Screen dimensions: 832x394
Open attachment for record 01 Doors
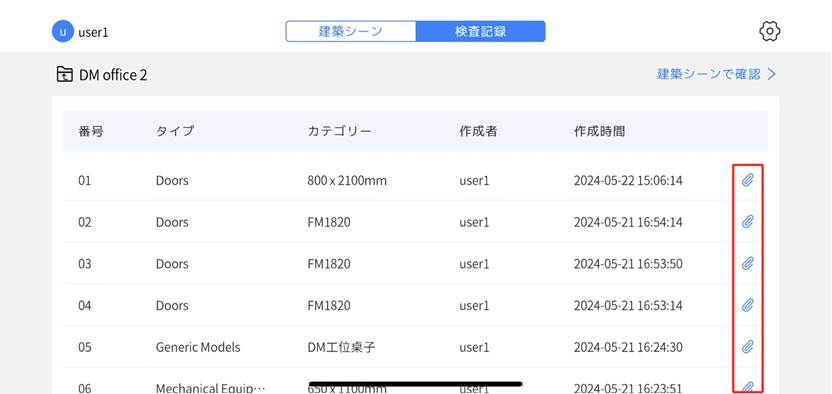[747, 180]
